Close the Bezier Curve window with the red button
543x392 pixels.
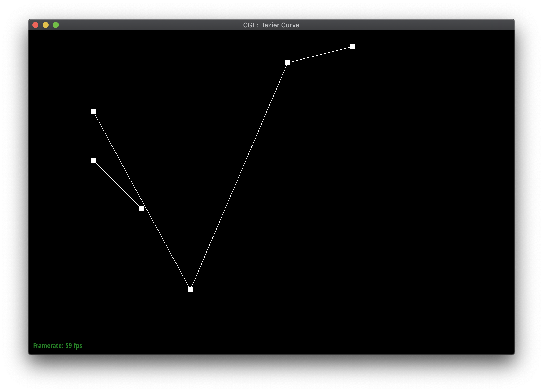(35, 25)
